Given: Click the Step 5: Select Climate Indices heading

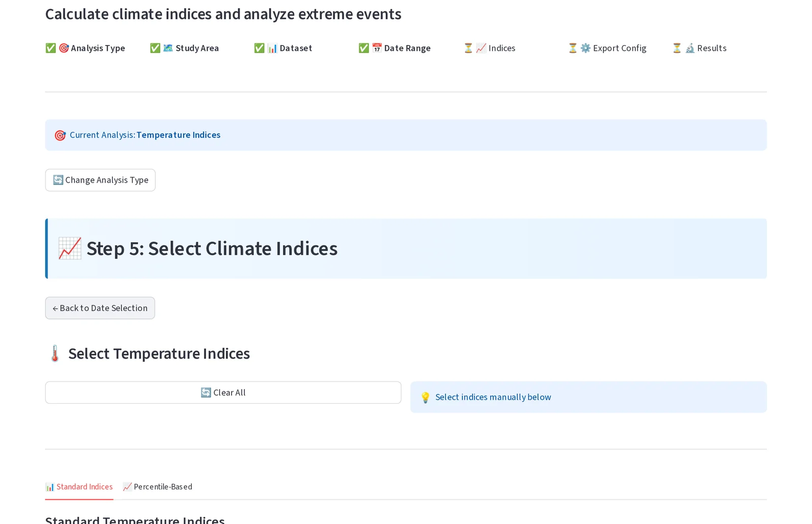Looking at the screenshot, I should click(x=212, y=249).
